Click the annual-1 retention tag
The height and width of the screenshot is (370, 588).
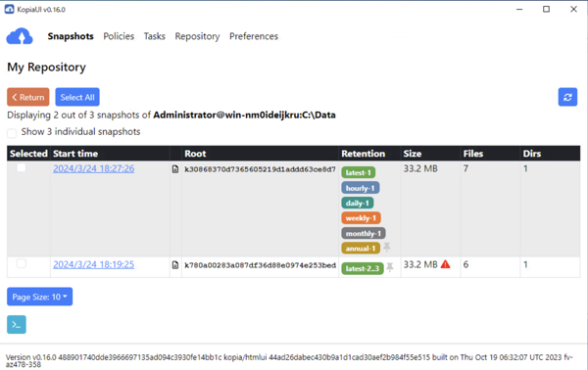pos(361,249)
